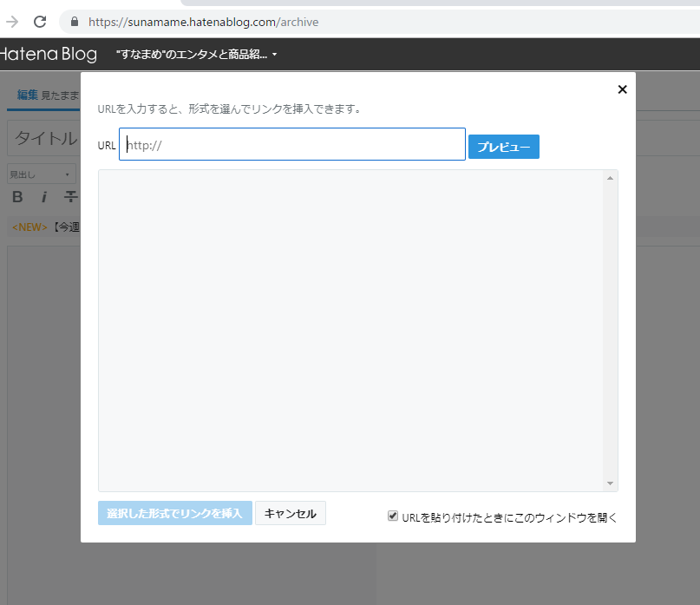Click the タイトル title field
The image size is (700, 605).
pyautogui.click(x=45, y=139)
